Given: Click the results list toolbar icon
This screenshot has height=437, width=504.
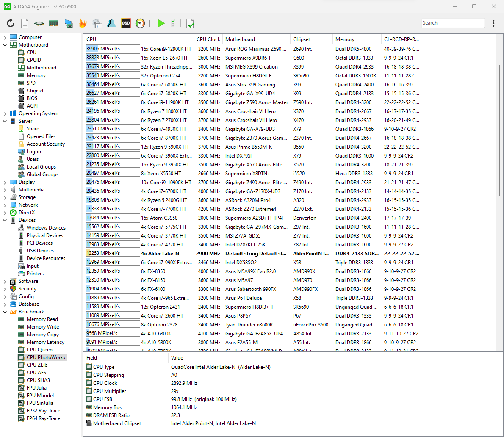Looking at the screenshot, I should pos(175,23).
